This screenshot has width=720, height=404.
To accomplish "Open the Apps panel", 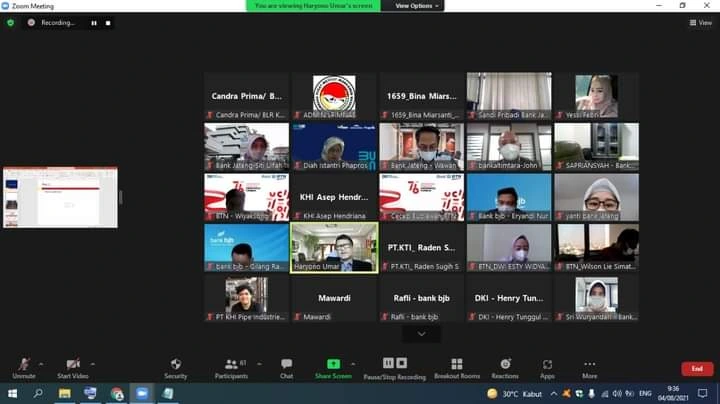I will [547, 364].
